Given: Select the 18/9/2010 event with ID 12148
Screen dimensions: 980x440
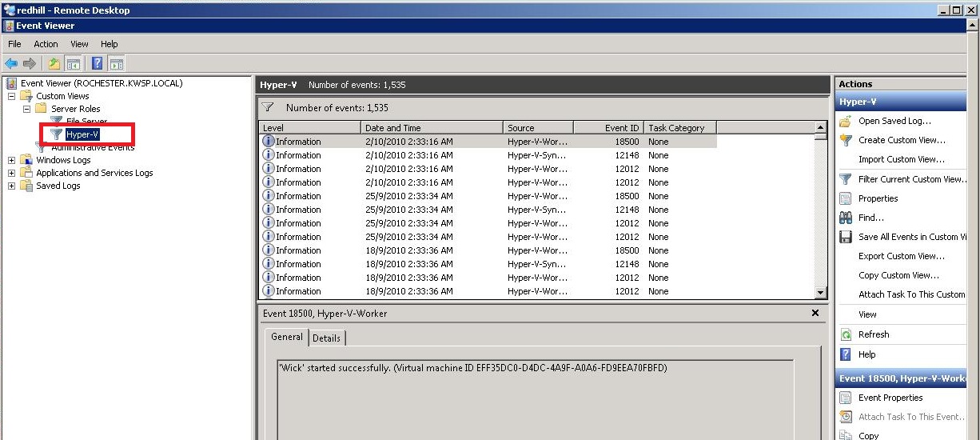Looking at the screenshot, I should tap(488, 264).
